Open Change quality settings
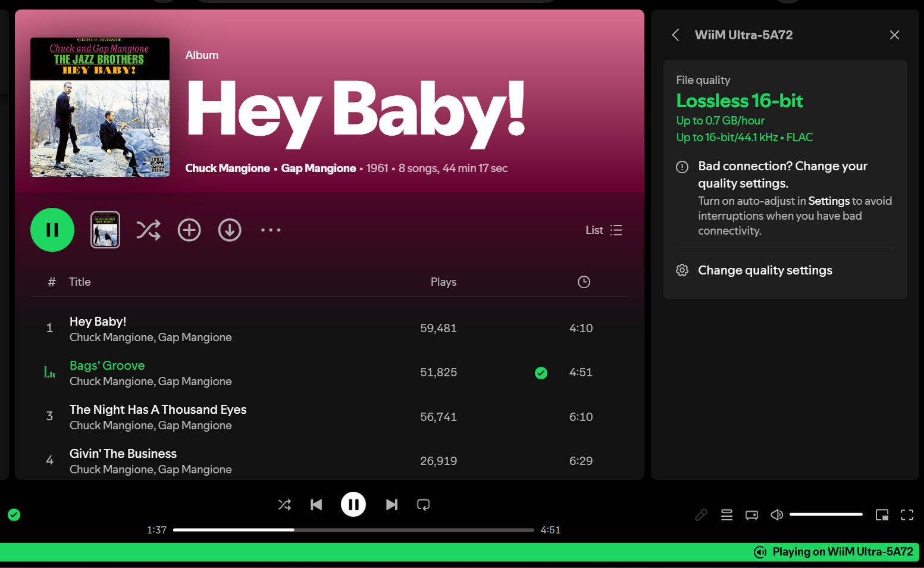The height and width of the screenshot is (568, 924). tap(765, 270)
